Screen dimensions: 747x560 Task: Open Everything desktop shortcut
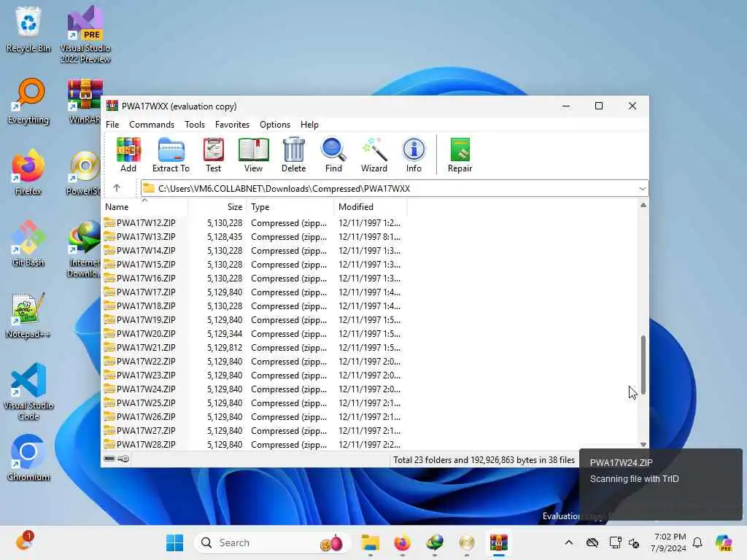[x=28, y=101]
